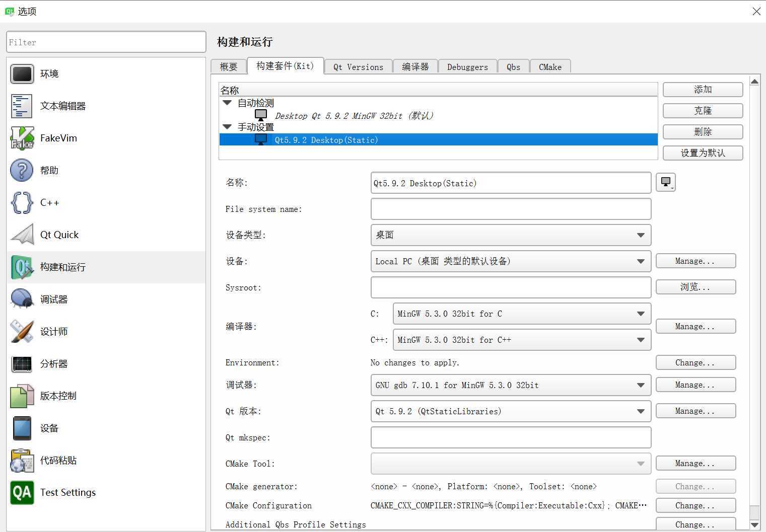
Task: Switch to the Debuggers tab
Action: pos(467,66)
